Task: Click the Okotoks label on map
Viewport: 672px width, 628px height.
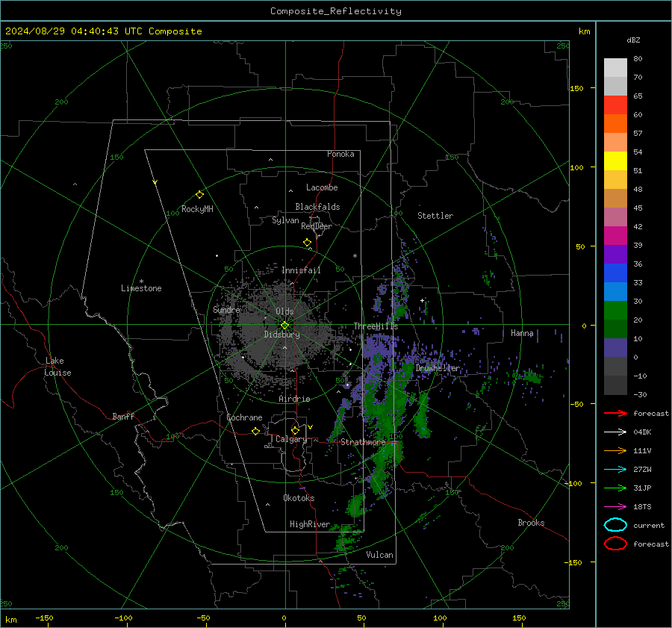Action: (x=299, y=498)
